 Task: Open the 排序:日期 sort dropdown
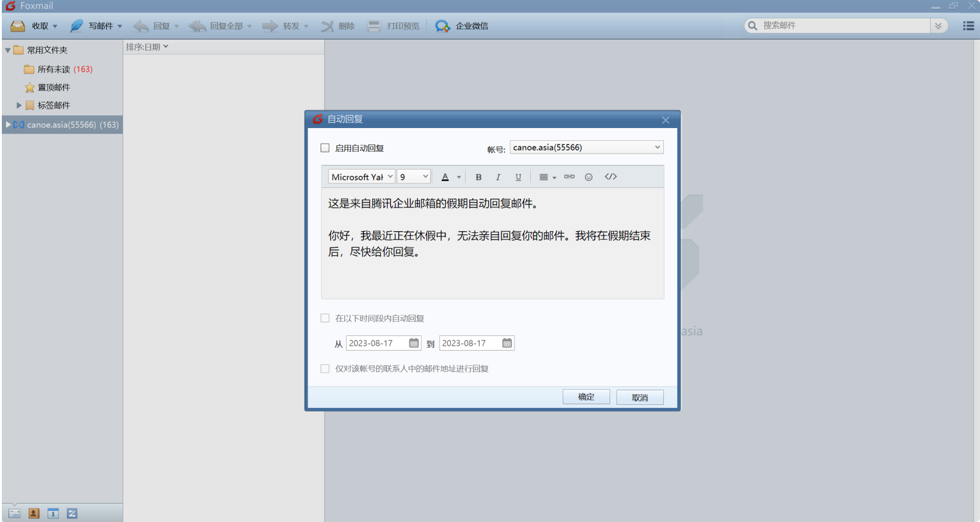pyautogui.click(x=147, y=47)
